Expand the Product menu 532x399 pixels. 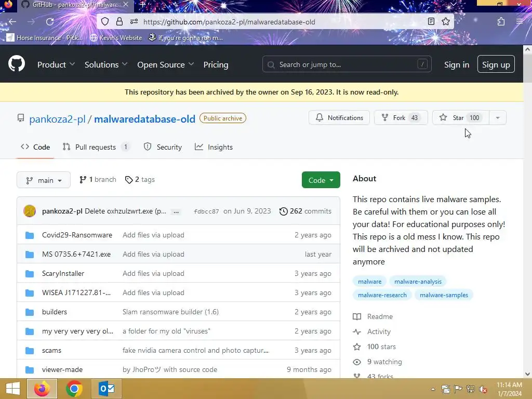coord(56,65)
